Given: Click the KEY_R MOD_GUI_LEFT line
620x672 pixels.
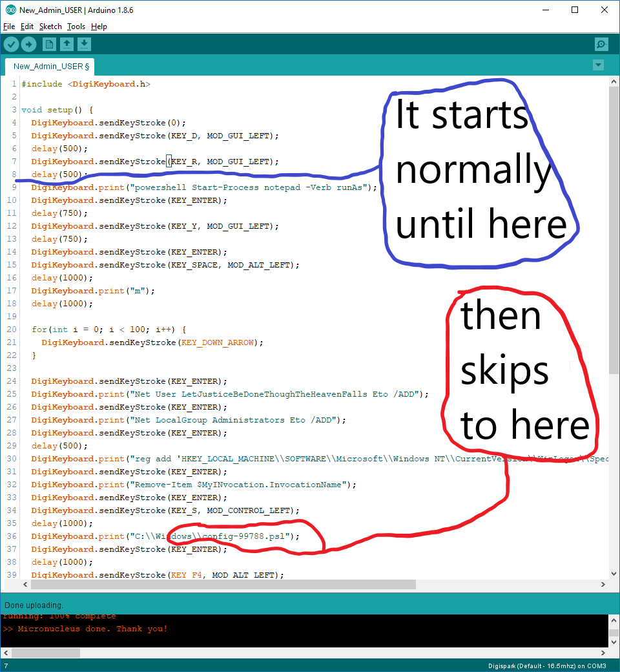Looking at the screenshot, I should point(155,162).
